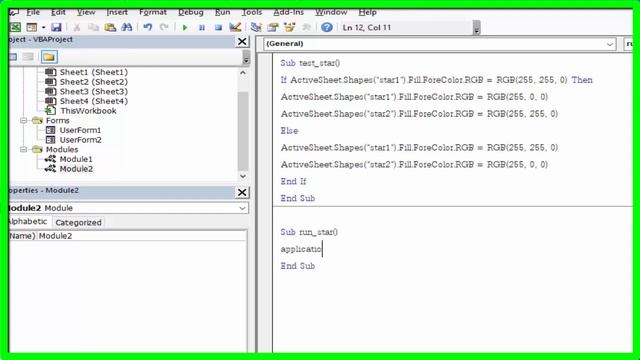Click the 'applicatio' text being typed

[301, 249]
